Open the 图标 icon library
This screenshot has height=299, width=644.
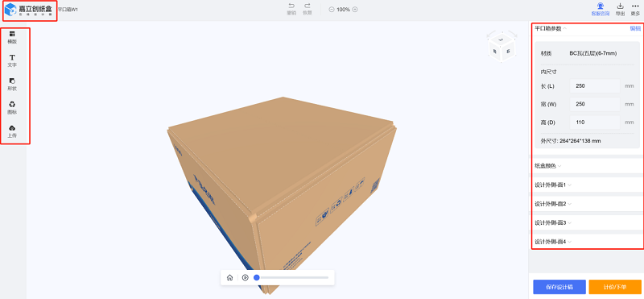coord(12,107)
